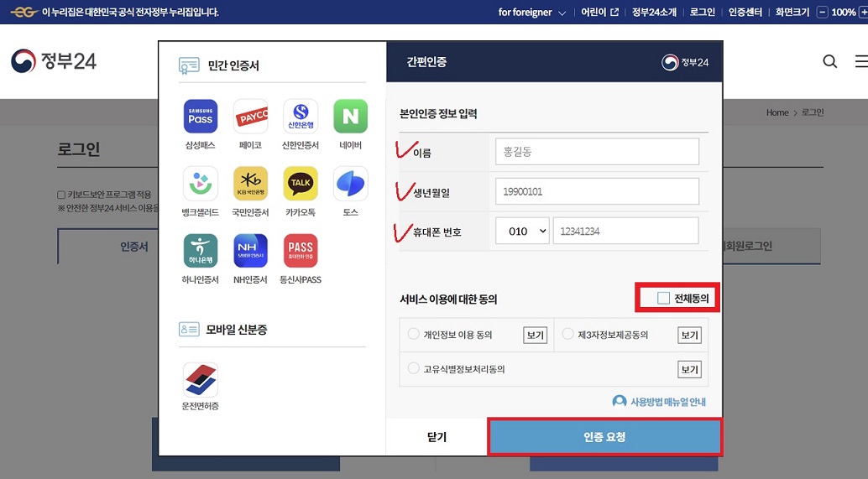868x479 pixels.
Task: Select the 뱅크샐러드 icon
Action: (201, 183)
